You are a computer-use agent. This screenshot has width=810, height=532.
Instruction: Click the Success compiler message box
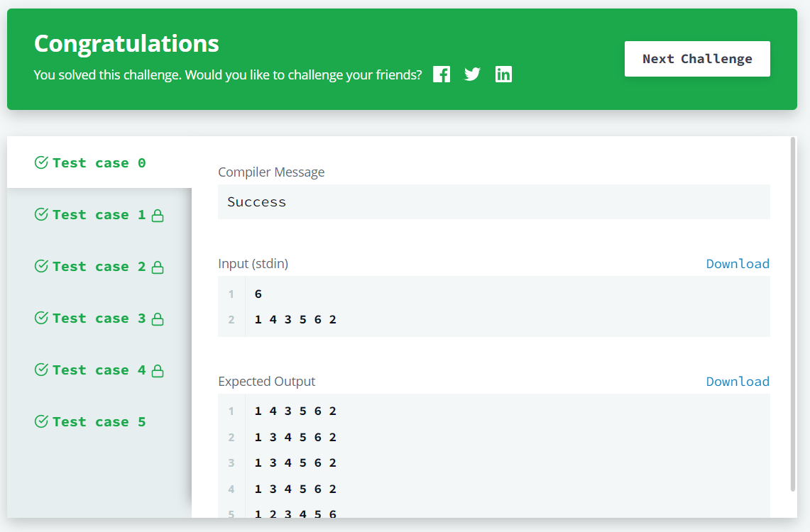coord(494,201)
